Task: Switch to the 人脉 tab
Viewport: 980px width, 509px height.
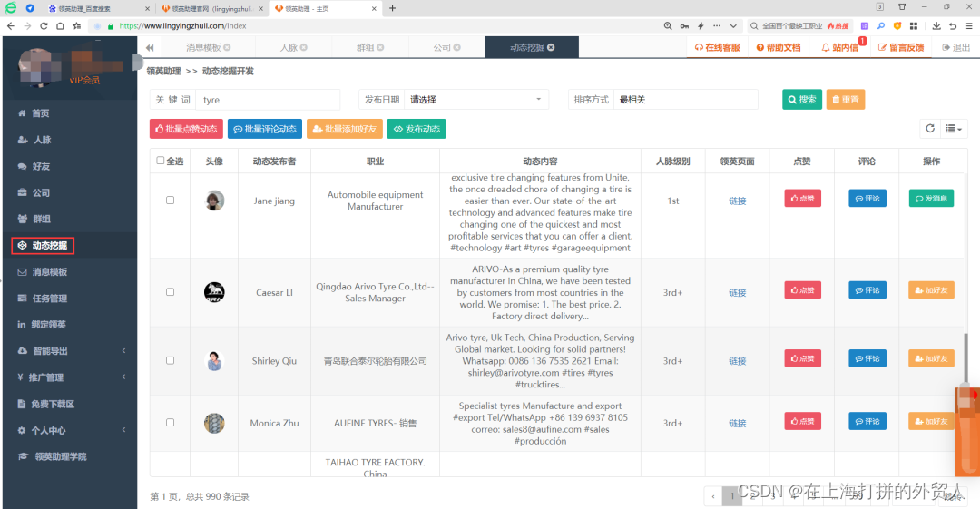Action: click(x=289, y=47)
